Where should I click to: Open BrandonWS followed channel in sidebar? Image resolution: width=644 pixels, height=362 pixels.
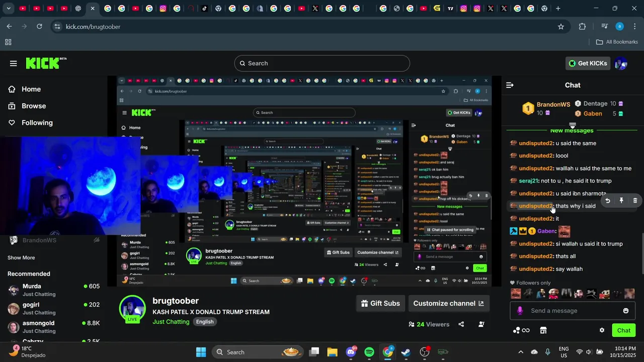click(x=53, y=240)
